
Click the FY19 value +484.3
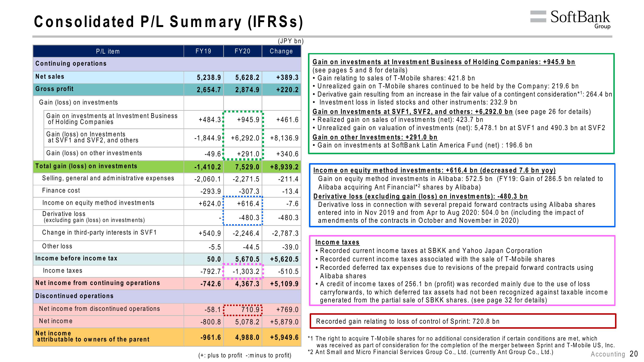coord(210,120)
